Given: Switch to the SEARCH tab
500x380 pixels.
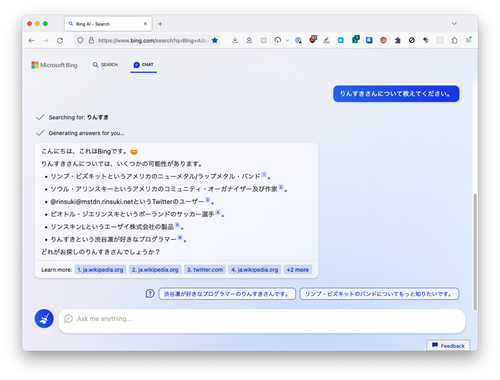Looking at the screenshot, I should (x=105, y=65).
